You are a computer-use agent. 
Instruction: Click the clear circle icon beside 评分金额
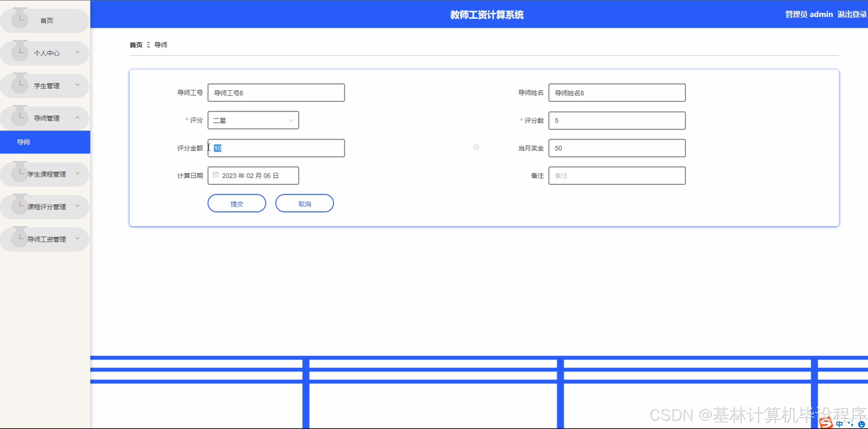click(476, 147)
